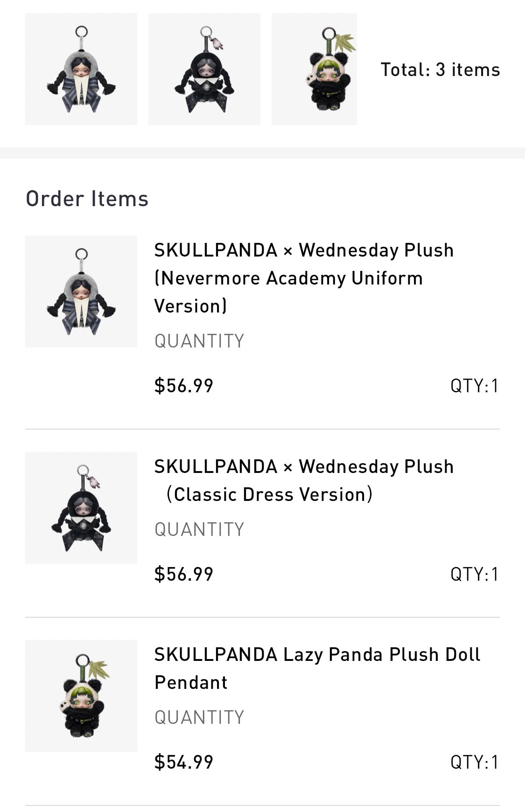This screenshot has width=525, height=812.
Task: Click QUANTITY label under the Nevermore Uniform plush
Action: tap(199, 341)
